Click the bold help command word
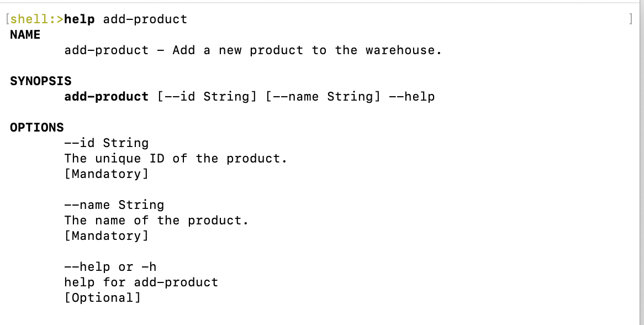Image resolution: width=644 pixels, height=325 pixels. (x=80, y=19)
